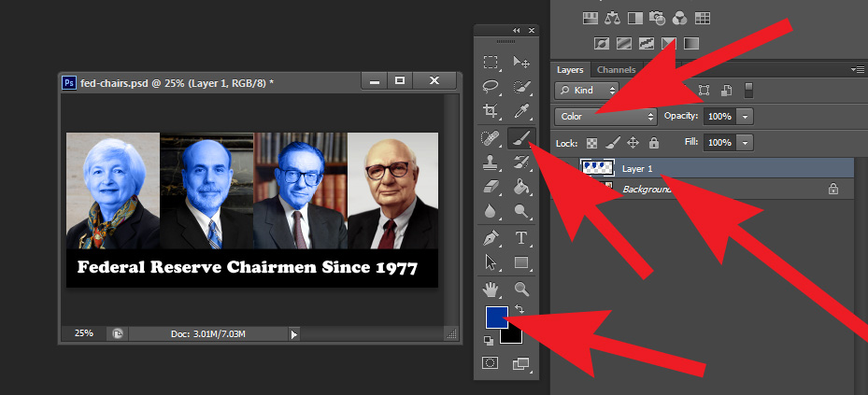Viewport: 868px width, 395px height.
Task: Add a Gradient Map adjustment
Action: (690, 43)
